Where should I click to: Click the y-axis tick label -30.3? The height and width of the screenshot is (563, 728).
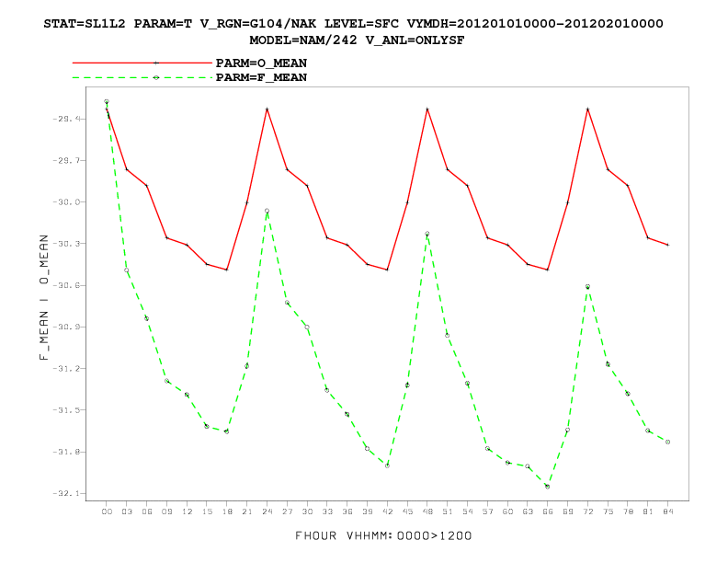click(x=65, y=244)
